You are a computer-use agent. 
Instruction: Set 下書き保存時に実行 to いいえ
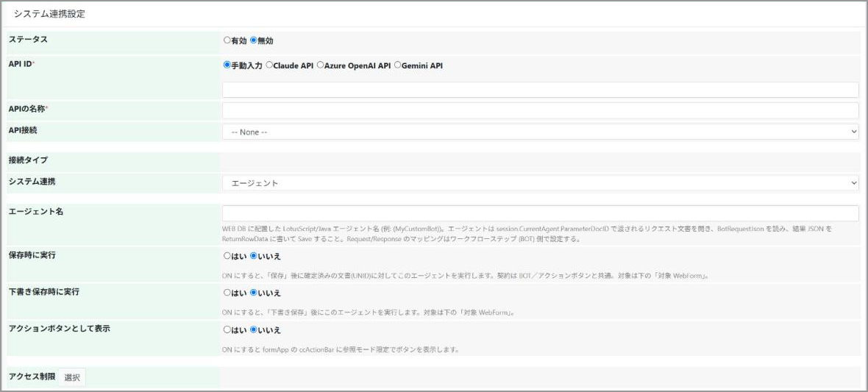254,292
